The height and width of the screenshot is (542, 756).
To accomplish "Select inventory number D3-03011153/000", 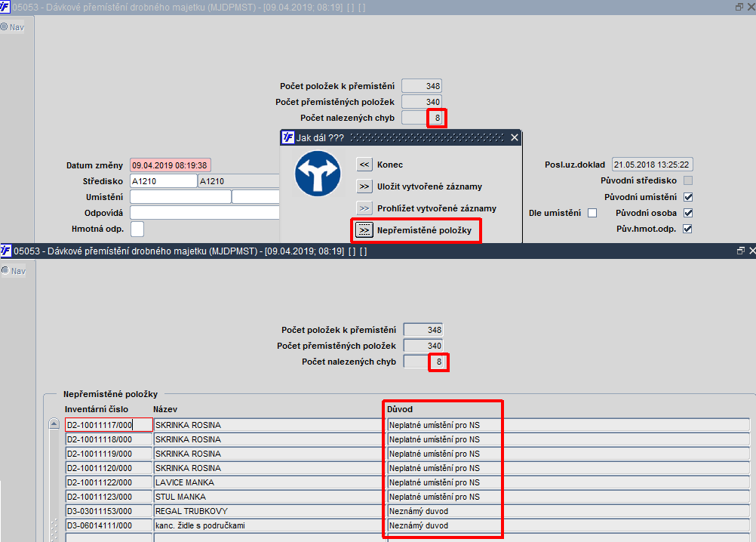I will tap(109, 511).
